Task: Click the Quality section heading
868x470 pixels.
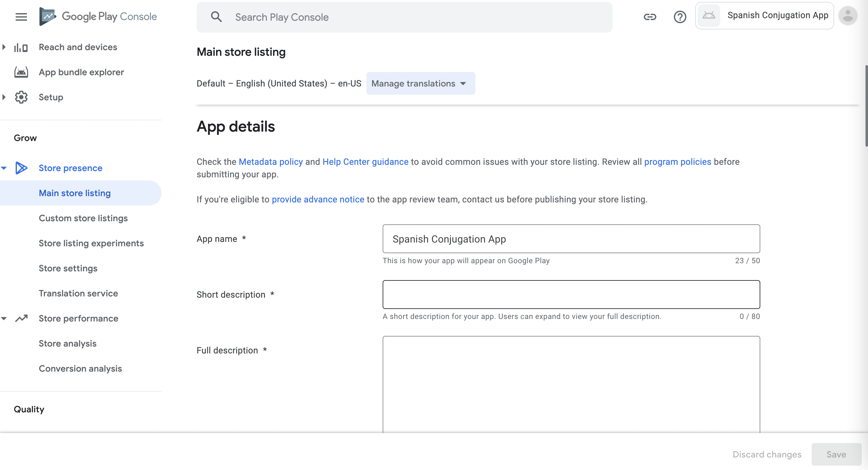Action: point(29,409)
